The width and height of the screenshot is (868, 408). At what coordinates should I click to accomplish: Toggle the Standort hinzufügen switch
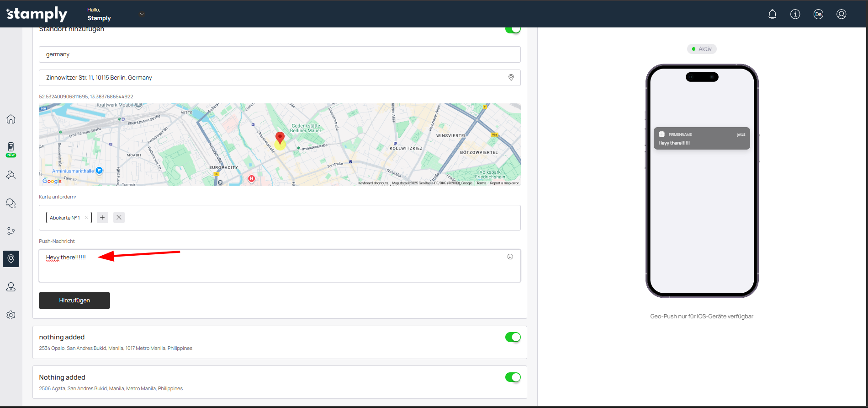(513, 30)
